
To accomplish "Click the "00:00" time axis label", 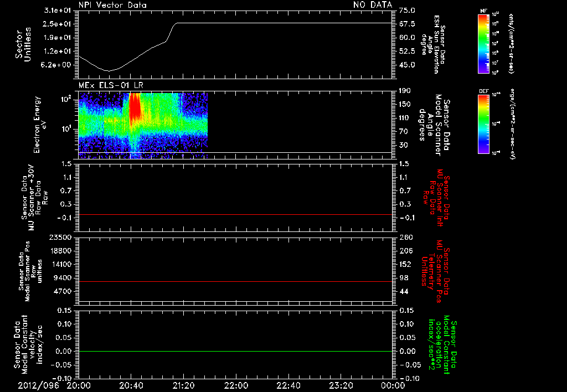I will pos(393,385).
